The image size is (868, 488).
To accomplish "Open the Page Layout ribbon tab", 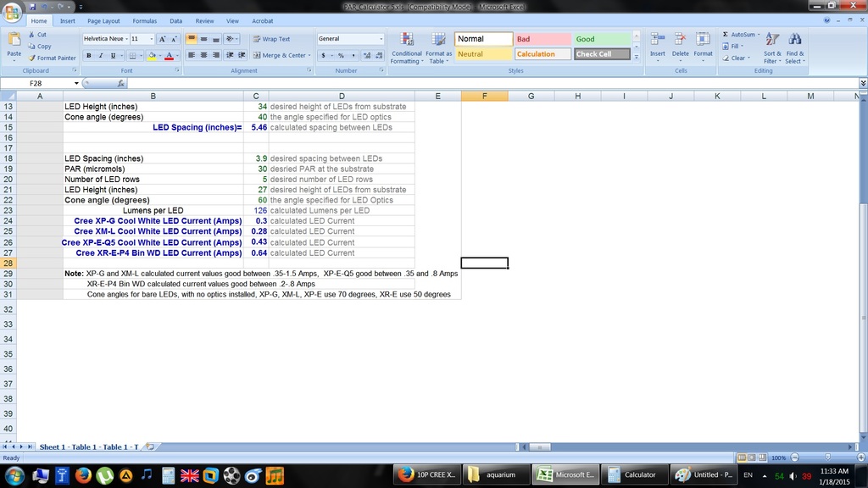I will point(103,20).
